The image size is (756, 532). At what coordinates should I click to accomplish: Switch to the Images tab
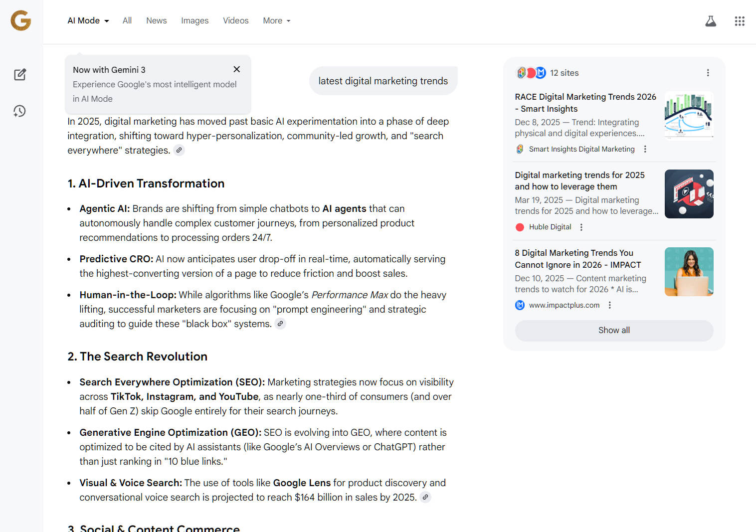[194, 20]
